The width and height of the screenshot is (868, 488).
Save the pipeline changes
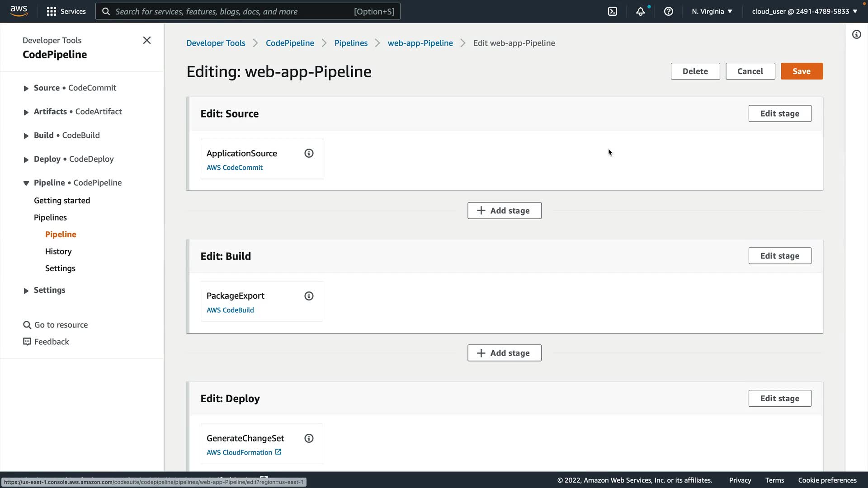pyautogui.click(x=801, y=71)
